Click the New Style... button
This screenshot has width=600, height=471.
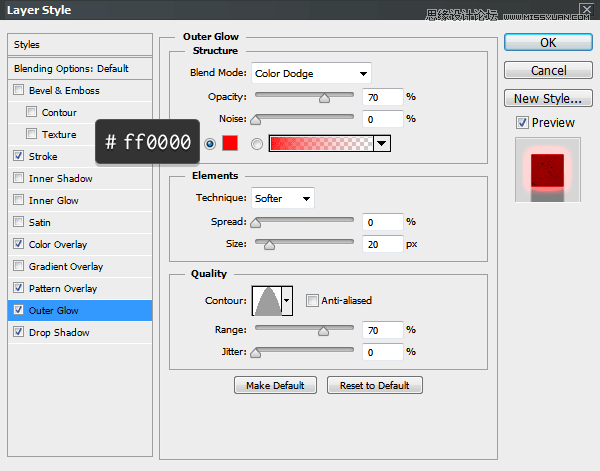pos(548,98)
